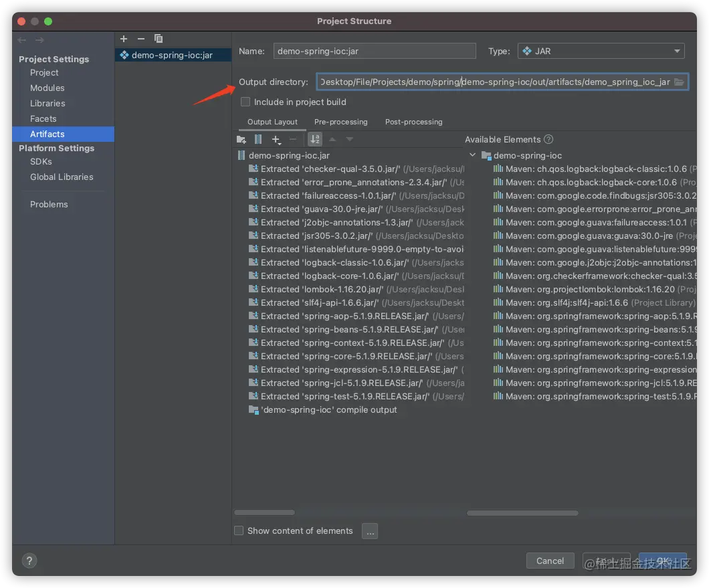Copy the artifact using the duplicate icon
The width and height of the screenshot is (709, 588).
coord(159,39)
